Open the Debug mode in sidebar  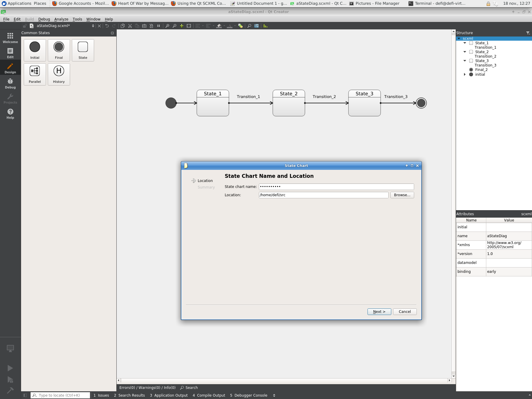point(10,83)
